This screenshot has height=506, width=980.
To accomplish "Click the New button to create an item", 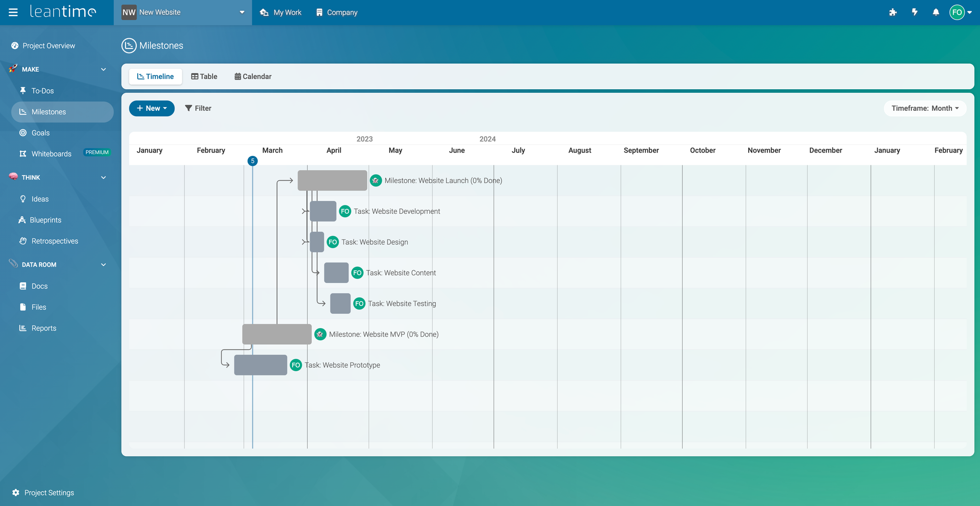I will tap(151, 108).
